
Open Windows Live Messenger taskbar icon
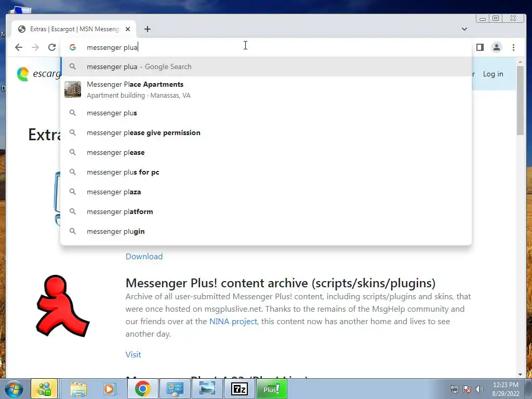pos(45,389)
